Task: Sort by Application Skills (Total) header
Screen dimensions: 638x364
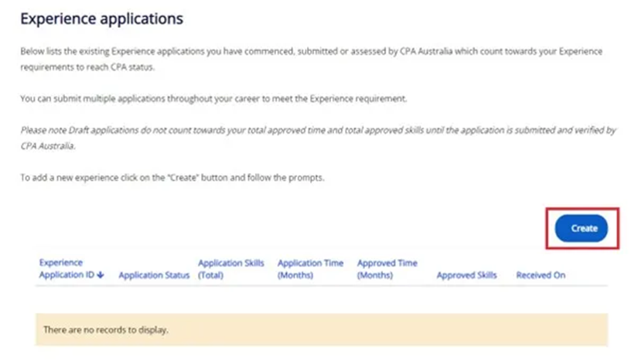Action: click(x=230, y=269)
